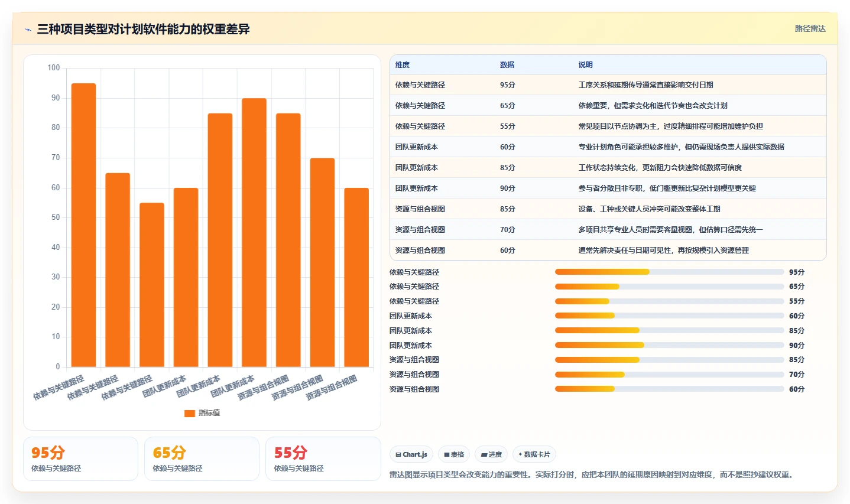Click table text 设备、工种或关键人员冲突可能改变整体工期
This screenshot has height=504, width=850.
point(649,209)
